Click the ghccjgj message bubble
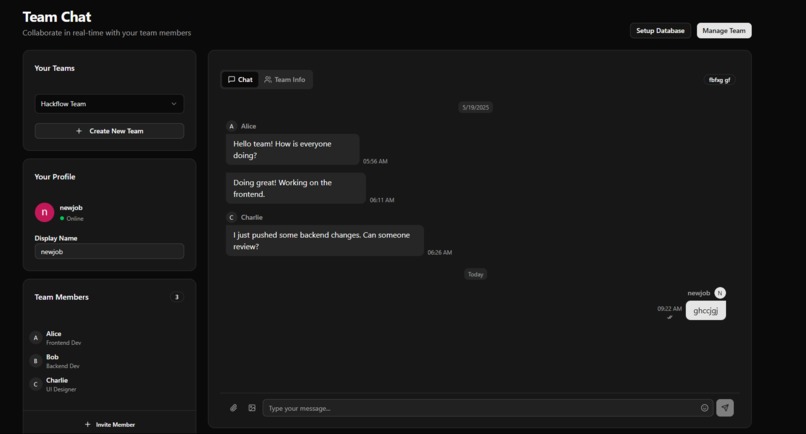This screenshot has height=434, width=806. (x=706, y=310)
